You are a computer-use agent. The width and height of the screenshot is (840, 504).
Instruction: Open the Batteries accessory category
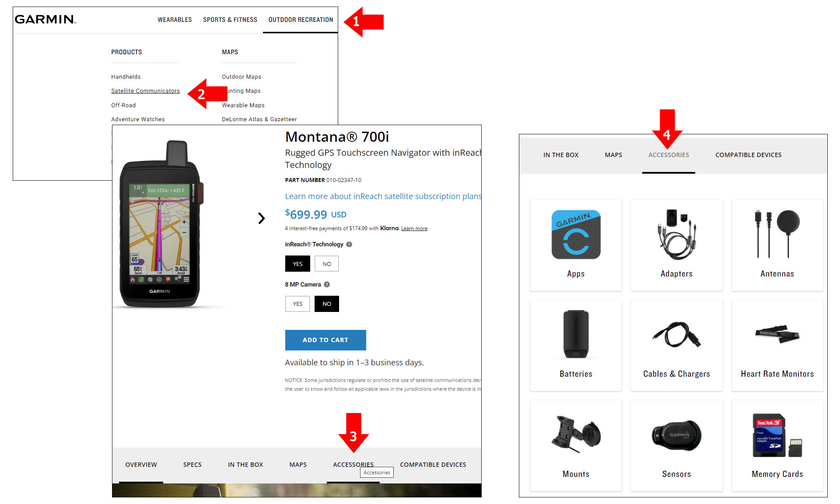click(x=576, y=346)
